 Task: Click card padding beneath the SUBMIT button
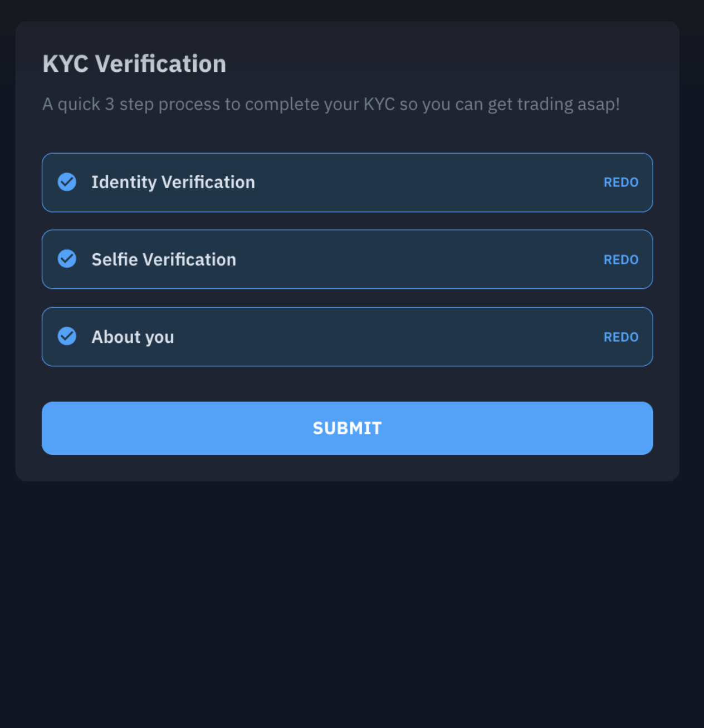[x=347, y=468]
